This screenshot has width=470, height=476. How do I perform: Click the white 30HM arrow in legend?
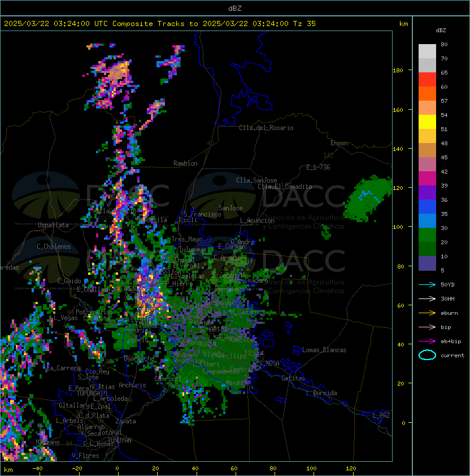427,298
